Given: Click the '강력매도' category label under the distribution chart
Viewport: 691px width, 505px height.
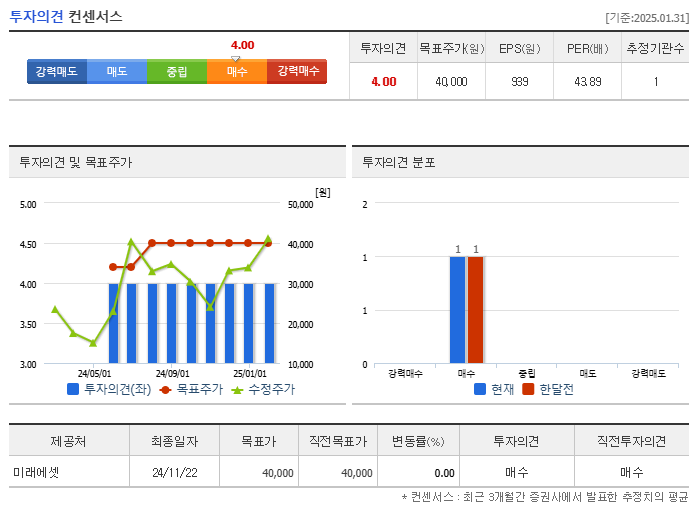Looking at the screenshot, I should coord(648,374).
